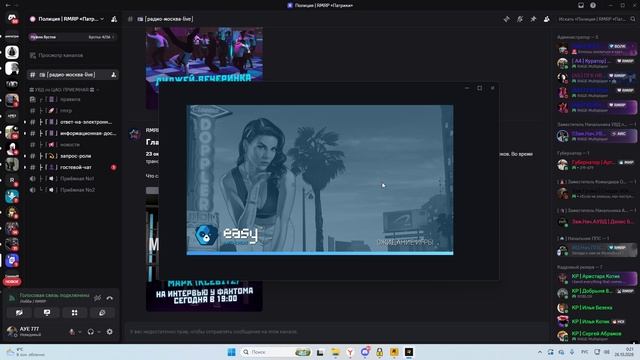Create invite icon on радио-москва-live channel

click(113, 75)
